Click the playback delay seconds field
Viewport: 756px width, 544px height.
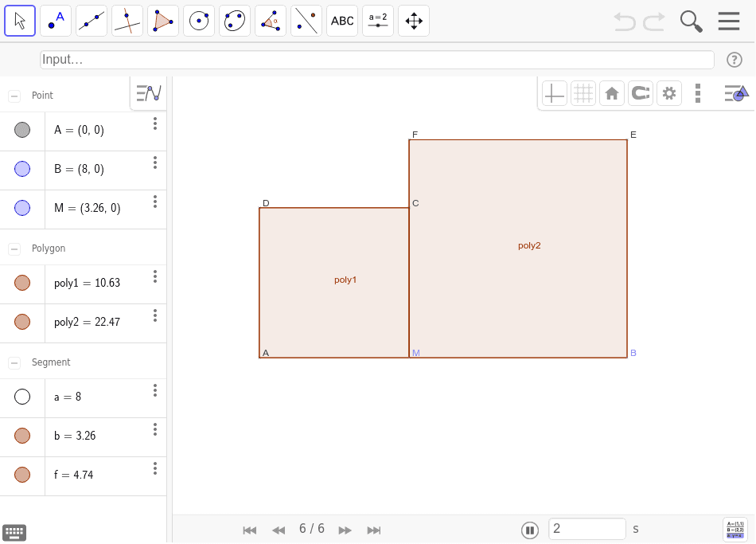[586, 529]
